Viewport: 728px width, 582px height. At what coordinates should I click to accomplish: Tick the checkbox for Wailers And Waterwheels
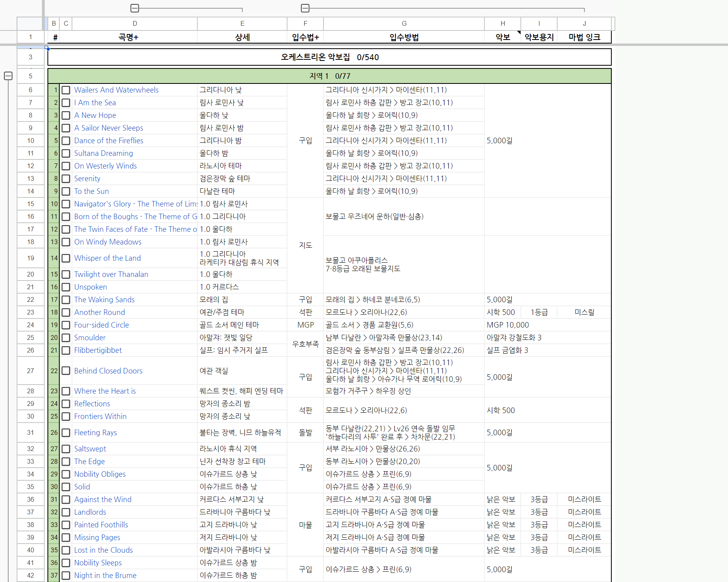click(66, 90)
